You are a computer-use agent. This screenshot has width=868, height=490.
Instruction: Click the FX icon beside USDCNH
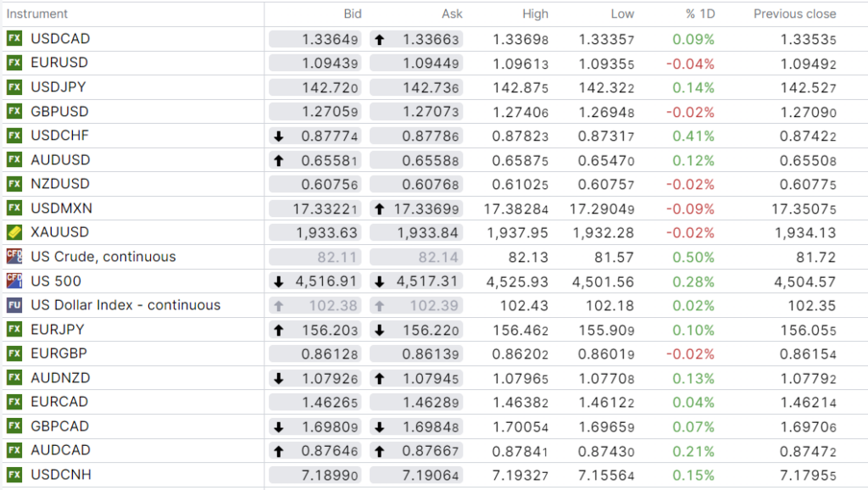pos(14,475)
